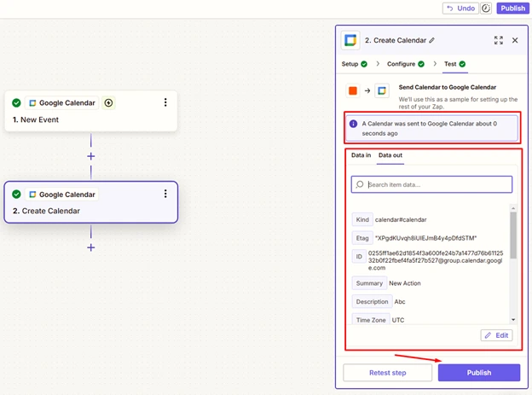This screenshot has width=532, height=395.
Task: Select the Kind field label
Action: click(362, 220)
